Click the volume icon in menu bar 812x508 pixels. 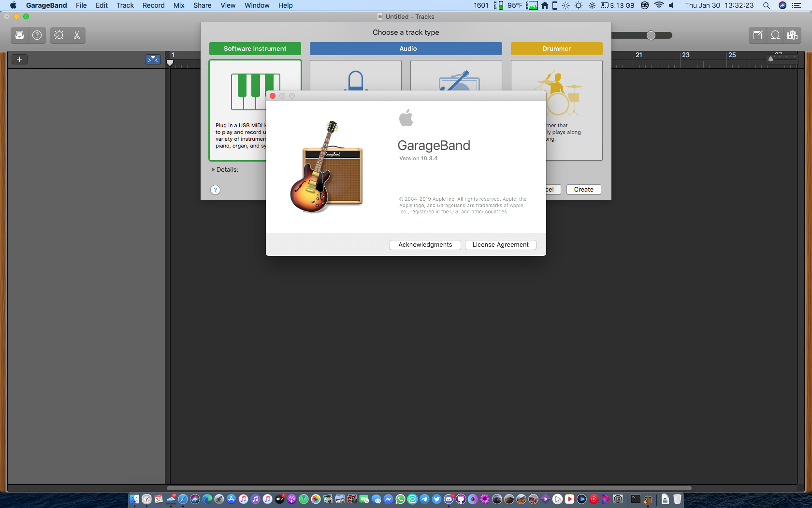tap(671, 5)
